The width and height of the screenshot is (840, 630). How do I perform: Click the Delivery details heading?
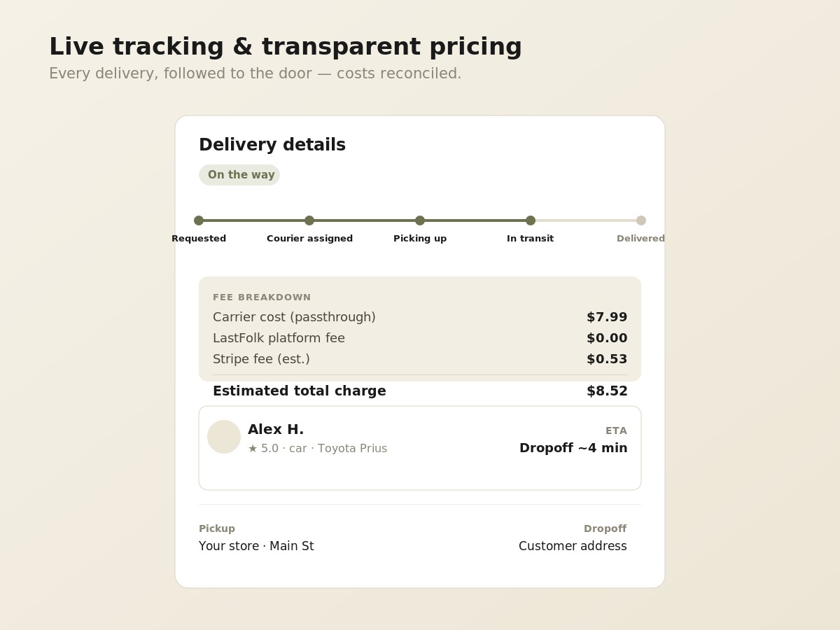pos(272,145)
